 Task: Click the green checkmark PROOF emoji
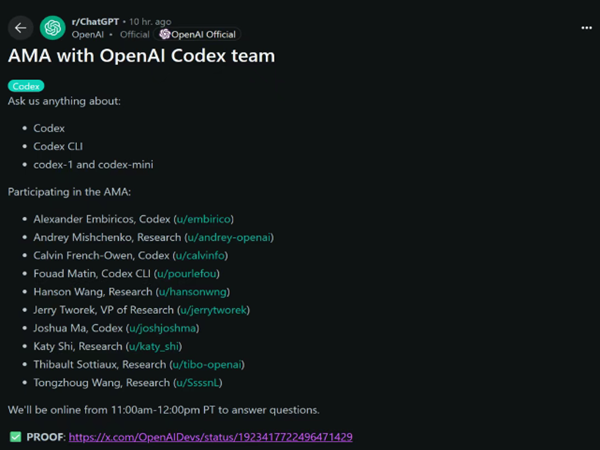tap(16, 437)
